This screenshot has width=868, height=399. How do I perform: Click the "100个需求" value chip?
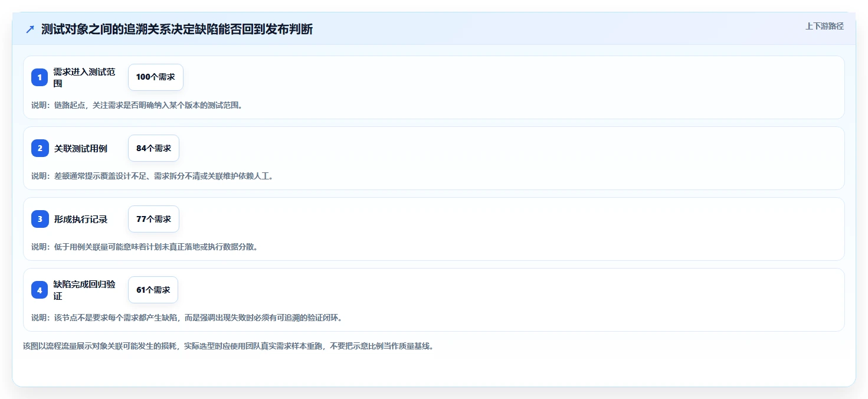[156, 77]
